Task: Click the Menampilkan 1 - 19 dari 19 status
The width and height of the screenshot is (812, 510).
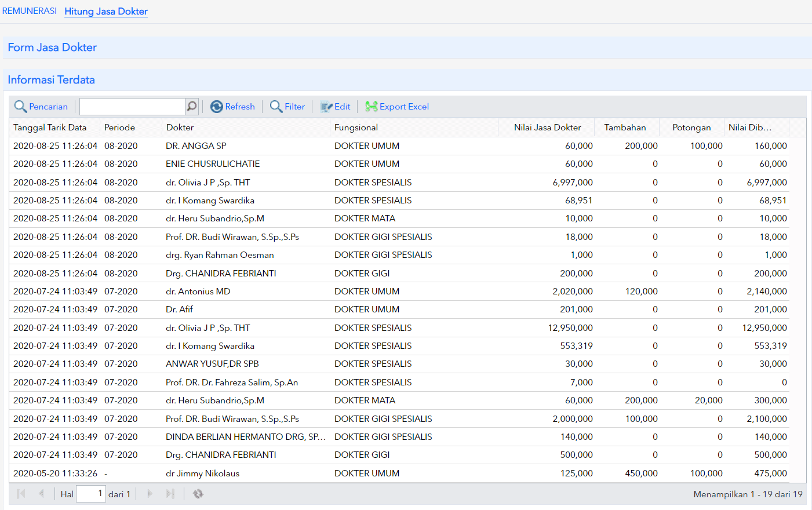Action: pyautogui.click(x=748, y=494)
